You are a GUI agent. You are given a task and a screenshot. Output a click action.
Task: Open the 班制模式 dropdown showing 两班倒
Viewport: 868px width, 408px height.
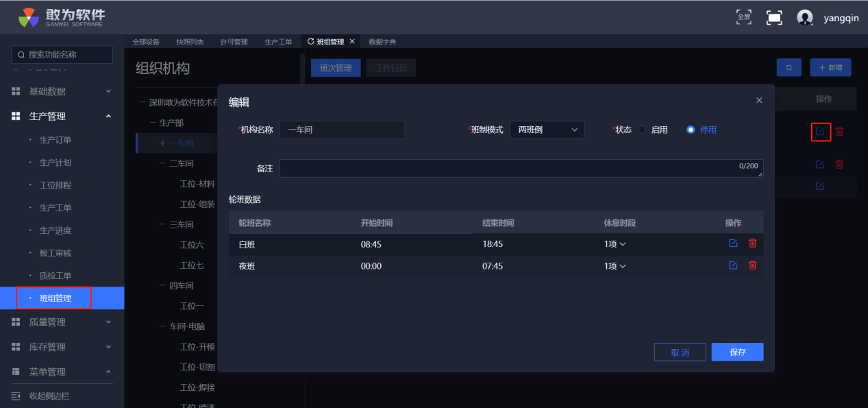[x=547, y=130]
